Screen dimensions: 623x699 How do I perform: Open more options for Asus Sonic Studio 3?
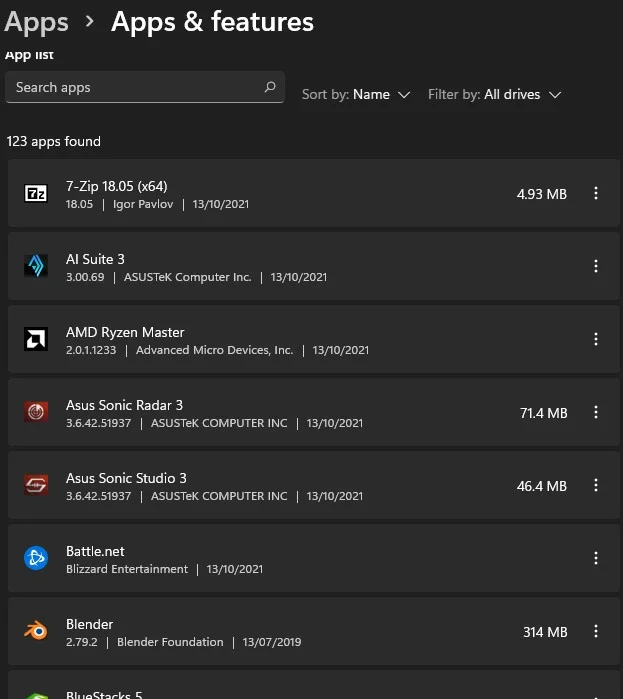[x=596, y=485]
